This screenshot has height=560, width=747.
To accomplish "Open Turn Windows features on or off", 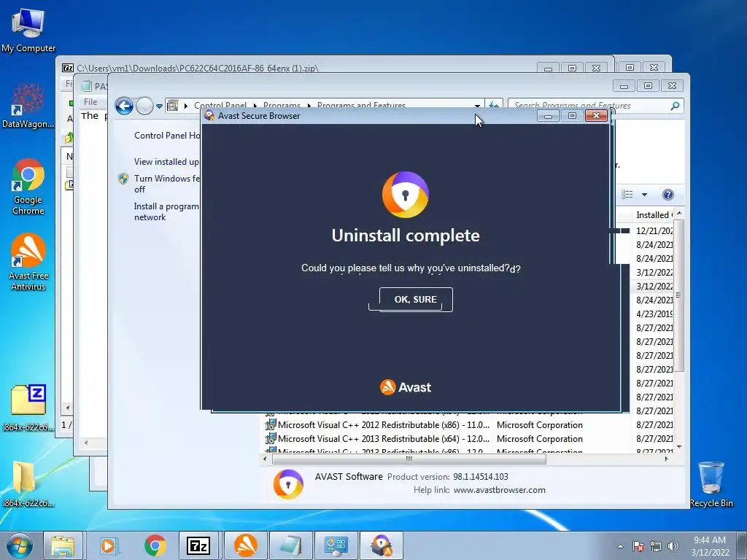I will pos(167,184).
